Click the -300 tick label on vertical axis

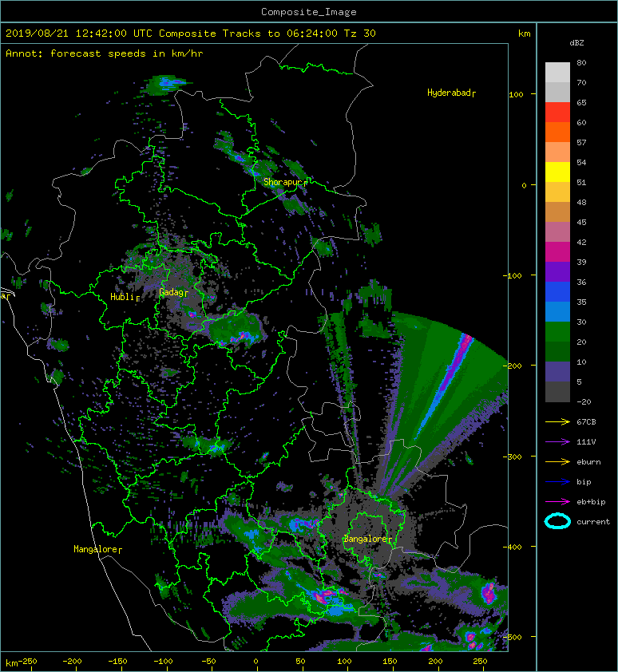tap(513, 457)
